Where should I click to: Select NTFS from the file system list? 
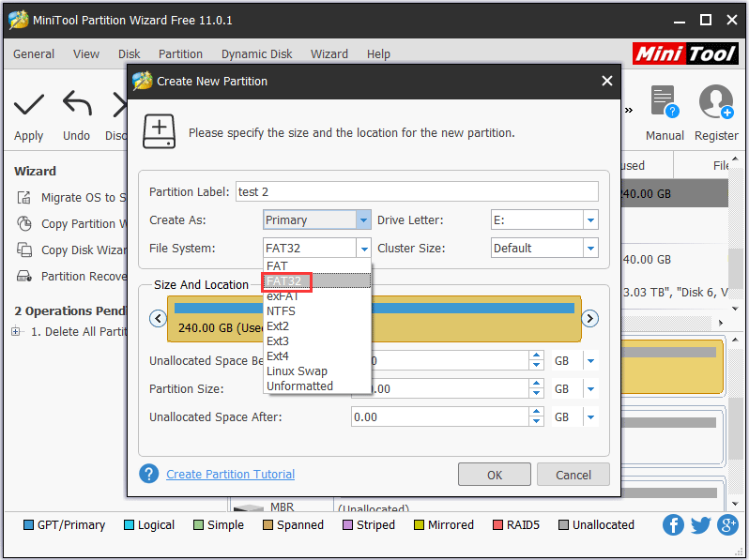pos(316,310)
